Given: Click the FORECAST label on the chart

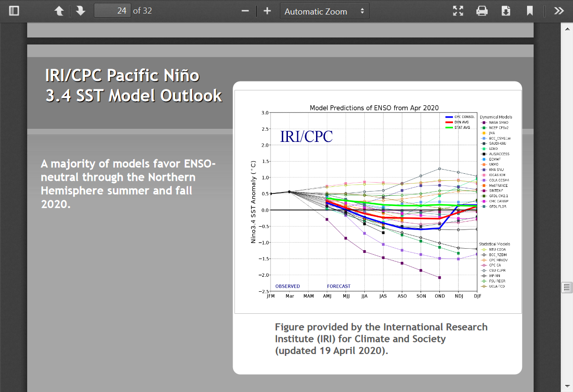Looking at the screenshot, I should pos(339,286).
